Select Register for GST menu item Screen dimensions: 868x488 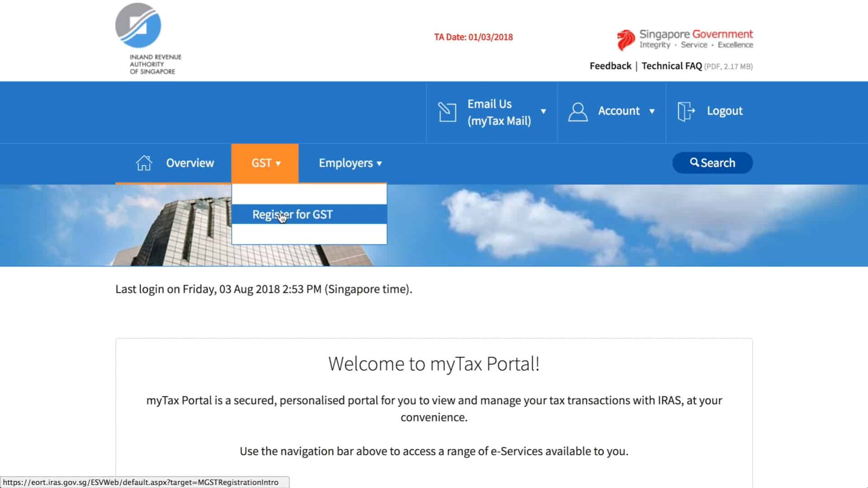[x=292, y=214]
